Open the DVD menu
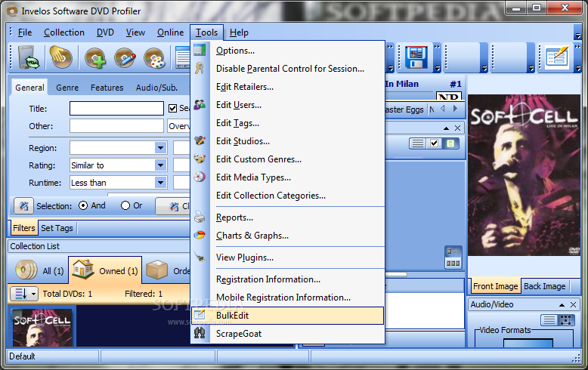This screenshot has width=588, height=370. pos(105,32)
